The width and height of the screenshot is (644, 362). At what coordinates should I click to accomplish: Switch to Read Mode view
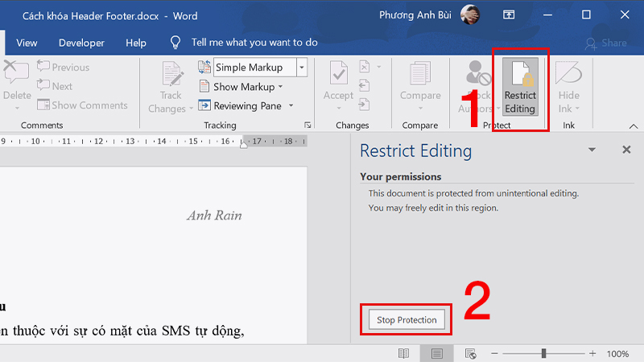coord(403,353)
